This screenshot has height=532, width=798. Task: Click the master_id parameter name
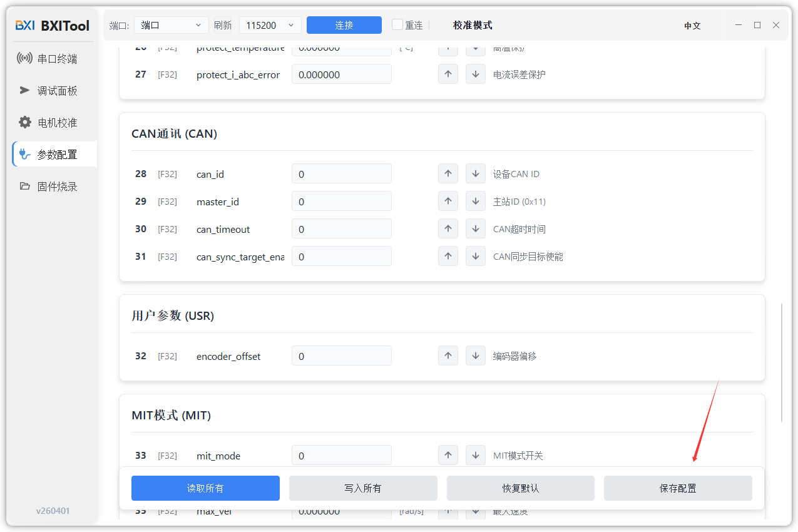click(x=218, y=202)
